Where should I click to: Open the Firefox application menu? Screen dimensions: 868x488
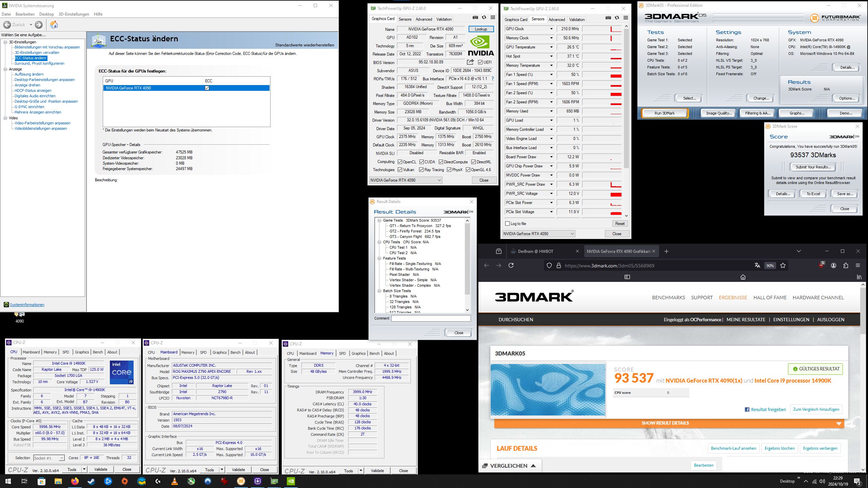pyautogui.click(x=858, y=265)
